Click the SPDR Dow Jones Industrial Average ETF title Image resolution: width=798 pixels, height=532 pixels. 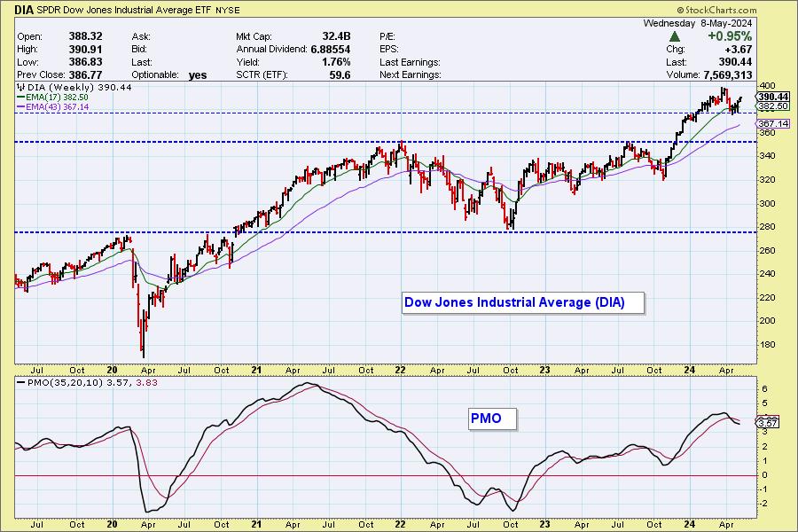[x=123, y=10]
